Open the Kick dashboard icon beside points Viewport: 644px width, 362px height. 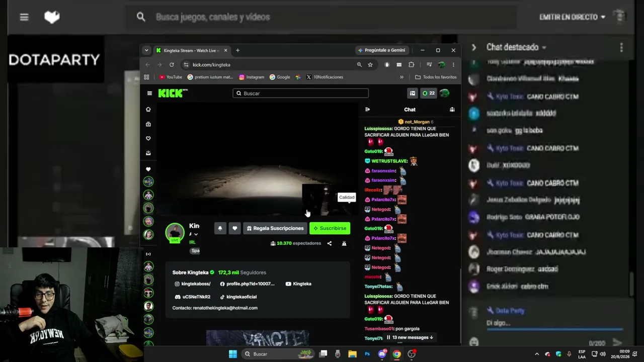pyautogui.click(x=413, y=93)
